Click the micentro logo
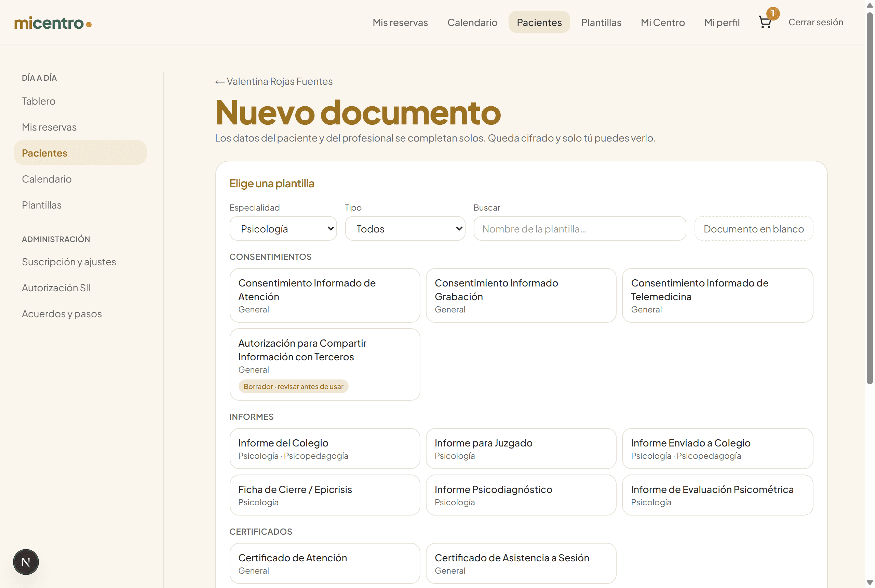The image size is (875, 588). pos(53,23)
